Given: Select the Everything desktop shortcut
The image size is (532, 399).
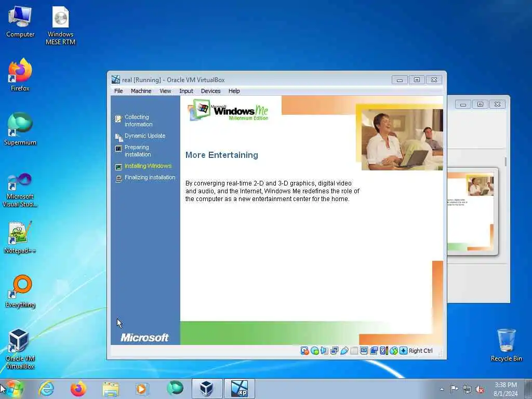Looking at the screenshot, I should (20, 291).
